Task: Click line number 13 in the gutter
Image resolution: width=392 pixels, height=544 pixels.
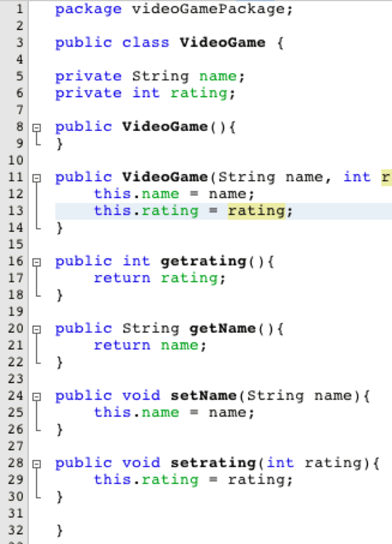Action: pyautogui.click(x=16, y=211)
